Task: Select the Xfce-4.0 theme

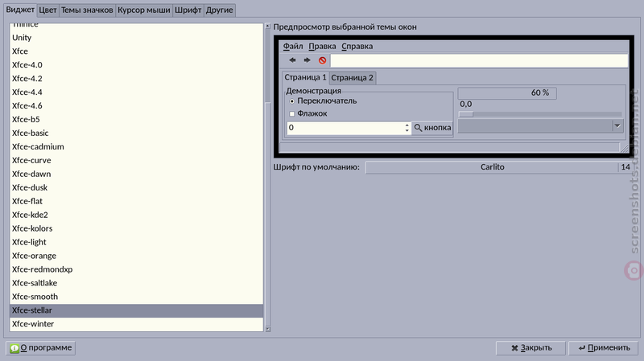Action: click(136, 65)
